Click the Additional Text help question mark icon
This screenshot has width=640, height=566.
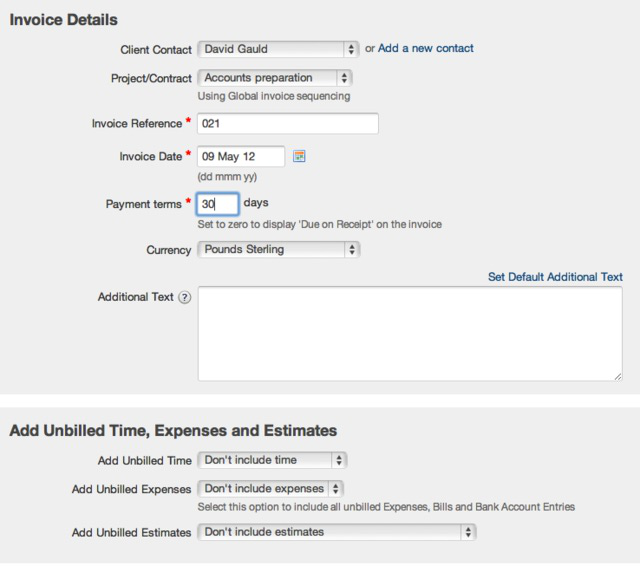point(185,297)
